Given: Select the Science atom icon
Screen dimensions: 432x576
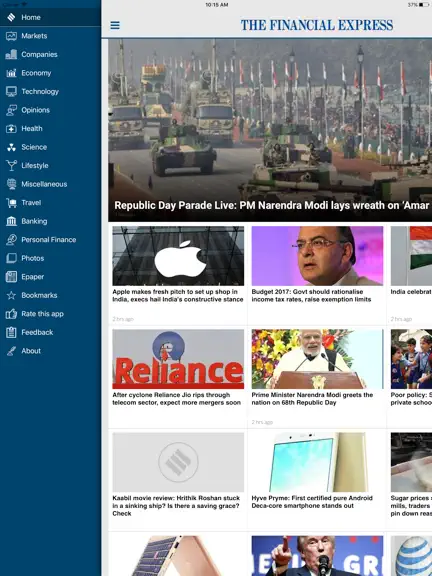Looking at the screenshot, I should pos(11,147).
